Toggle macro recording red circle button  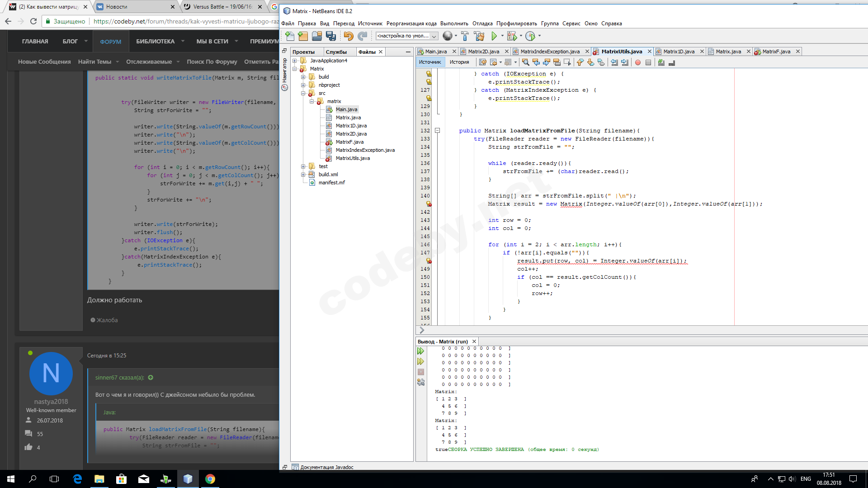click(x=637, y=62)
